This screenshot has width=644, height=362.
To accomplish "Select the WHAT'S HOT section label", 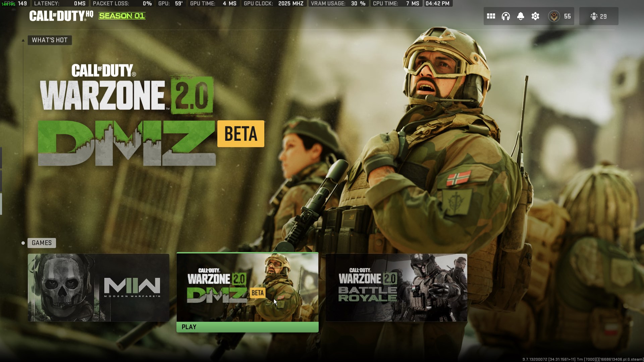I will click(x=50, y=40).
